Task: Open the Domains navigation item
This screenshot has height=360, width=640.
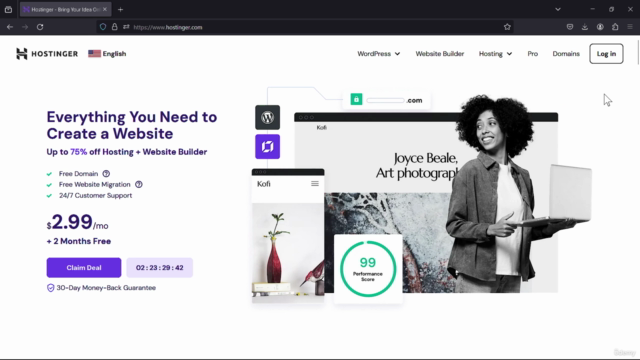Action: 566,54
